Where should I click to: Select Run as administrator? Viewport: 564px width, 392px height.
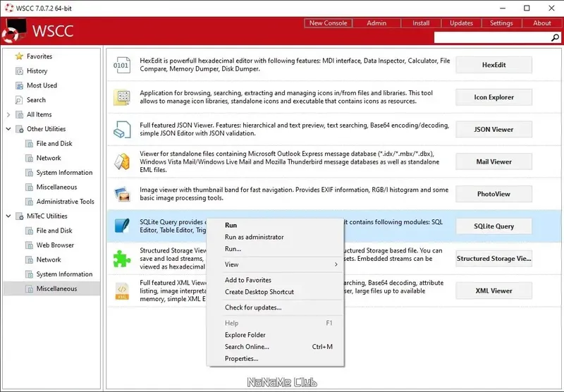[275, 237]
